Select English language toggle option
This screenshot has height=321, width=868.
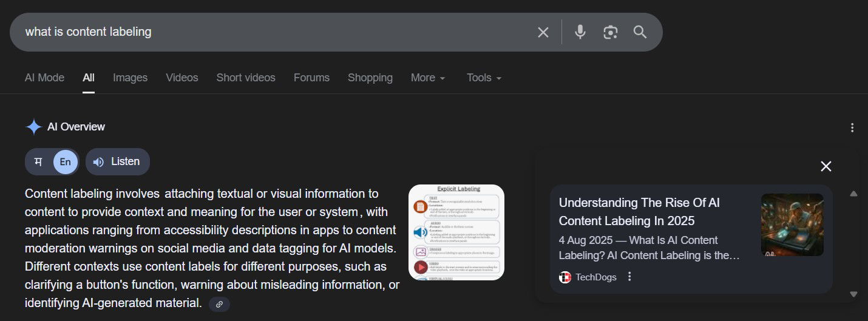[65, 161]
